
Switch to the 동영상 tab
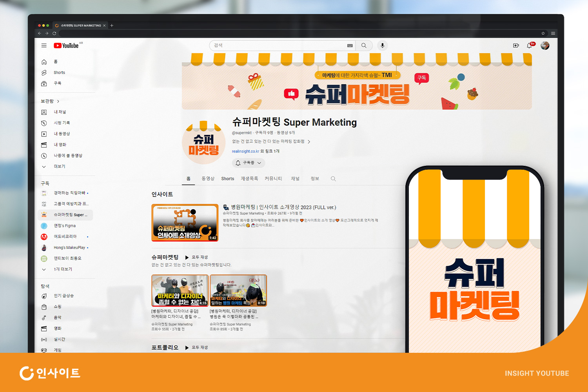coord(208,179)
